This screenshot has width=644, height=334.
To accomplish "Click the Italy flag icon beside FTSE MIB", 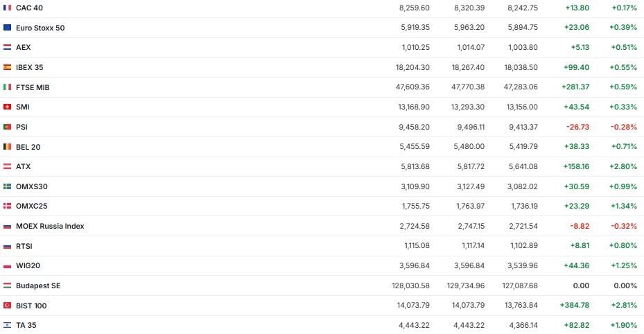I will (x=7, y=87).
